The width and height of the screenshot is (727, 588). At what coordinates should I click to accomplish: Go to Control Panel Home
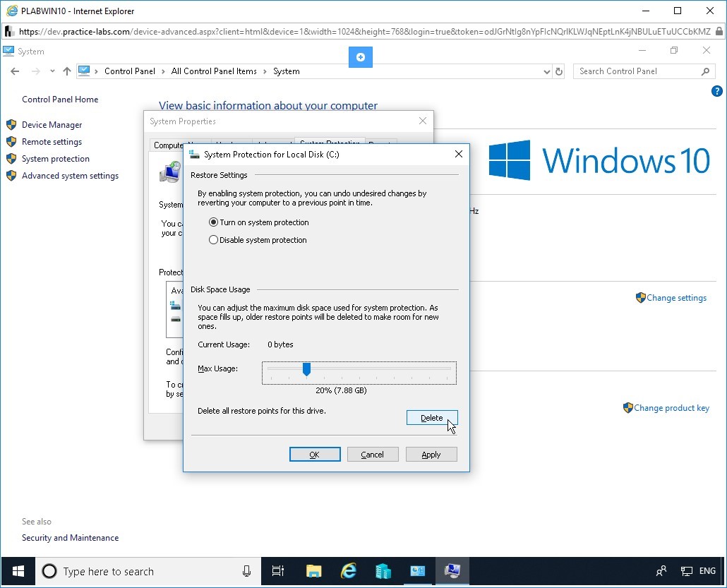60,100
